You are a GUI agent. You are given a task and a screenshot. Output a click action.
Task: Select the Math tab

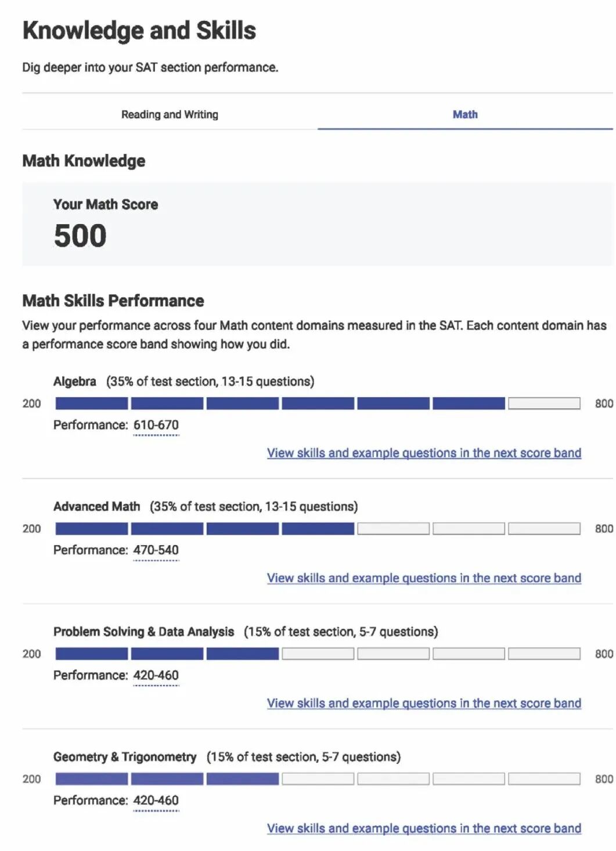[465, 114]
